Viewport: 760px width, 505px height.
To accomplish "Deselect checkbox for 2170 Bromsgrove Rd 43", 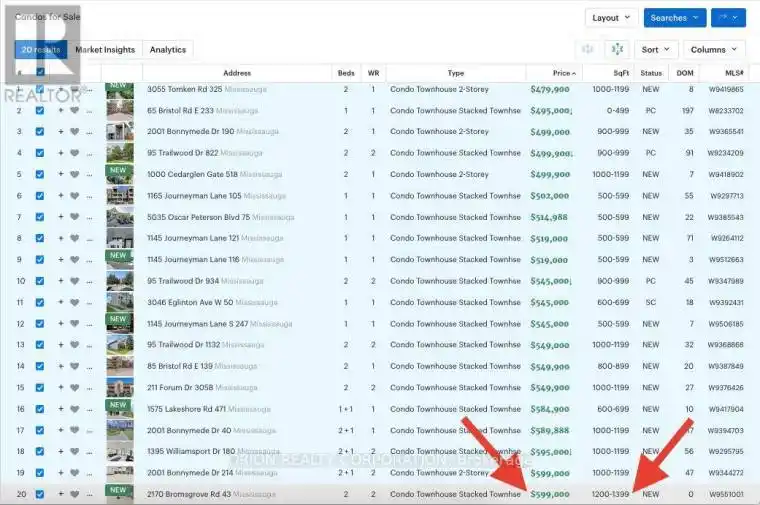I will (x=40, y=493).
